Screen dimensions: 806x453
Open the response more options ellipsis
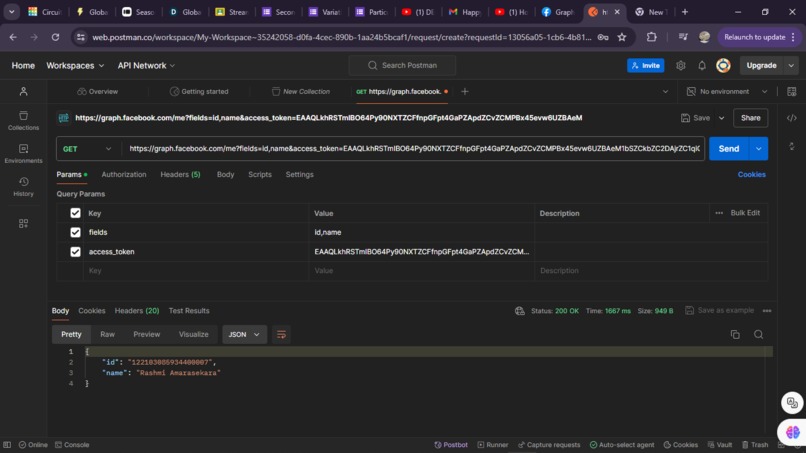click(767, 311)
